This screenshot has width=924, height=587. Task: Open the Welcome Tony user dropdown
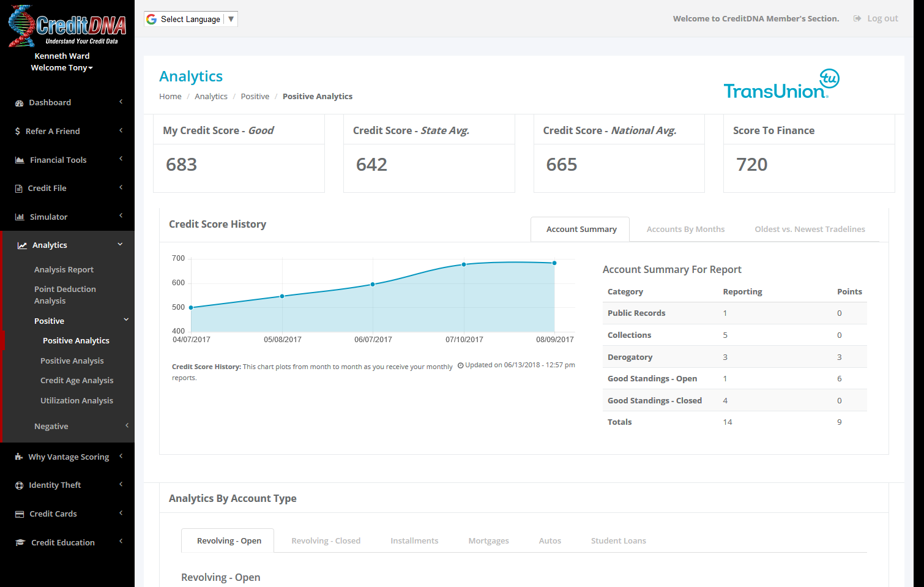[62, 68]
